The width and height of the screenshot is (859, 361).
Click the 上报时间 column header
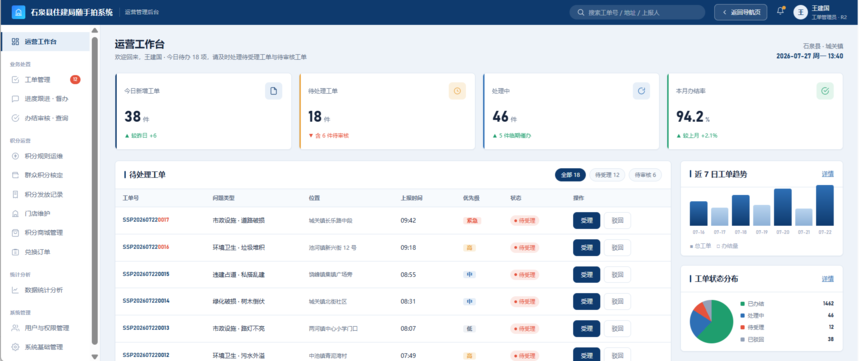tap(411, 198)
